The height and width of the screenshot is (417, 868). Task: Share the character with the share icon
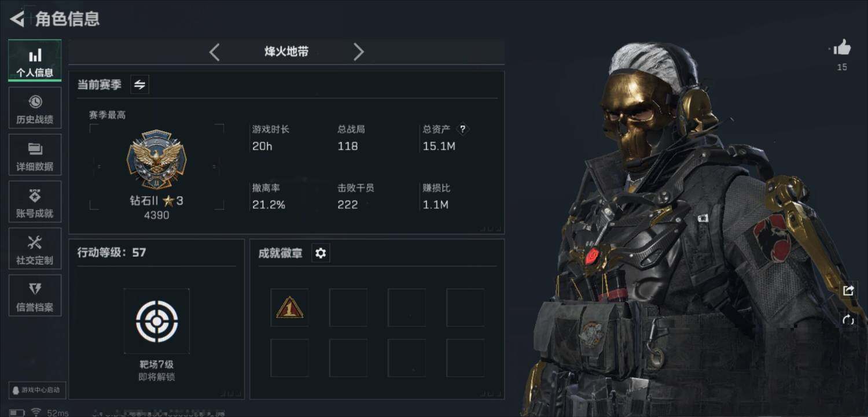click(x=848, y=290)
